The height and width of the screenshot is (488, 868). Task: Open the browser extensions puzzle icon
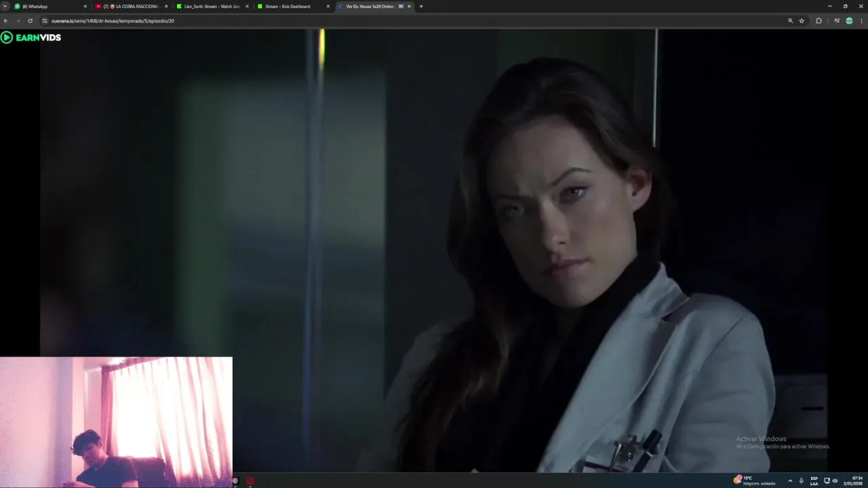tap(818, 21)
